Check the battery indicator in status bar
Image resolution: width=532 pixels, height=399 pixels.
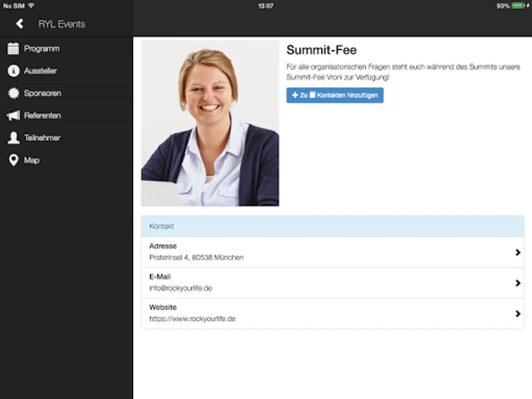[x=518, y=6]
